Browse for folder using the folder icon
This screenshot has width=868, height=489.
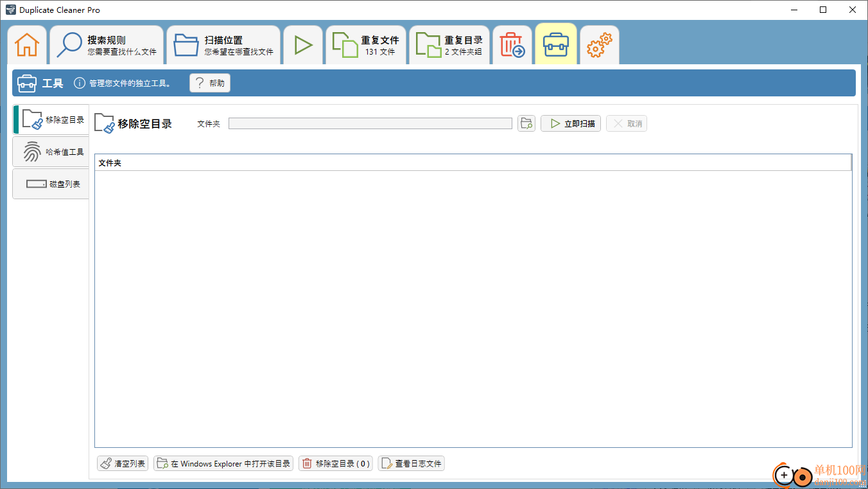coord(526,123)
